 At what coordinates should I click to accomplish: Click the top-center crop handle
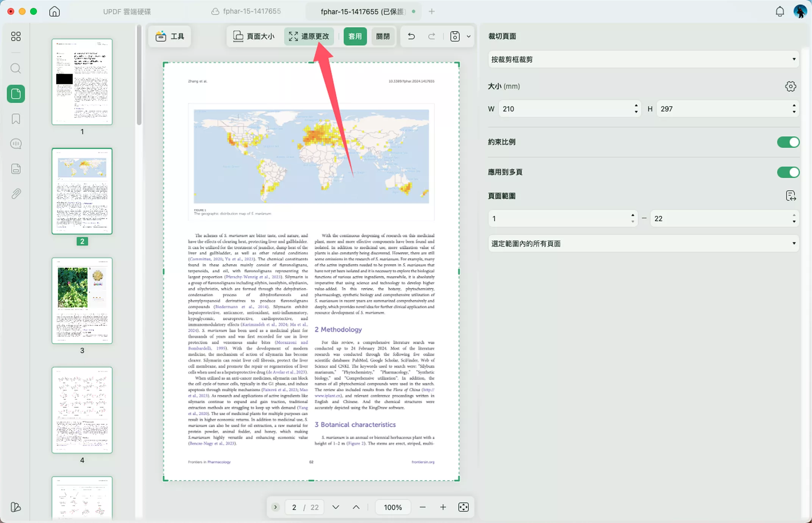point(311,63)
